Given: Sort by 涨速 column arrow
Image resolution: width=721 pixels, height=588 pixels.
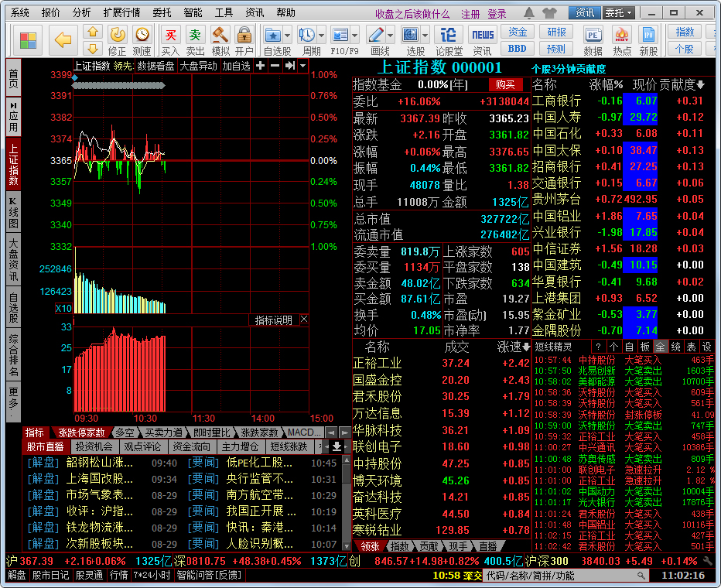Looking at the screenshot, I should pyautogui.click(x=527, y=347).
